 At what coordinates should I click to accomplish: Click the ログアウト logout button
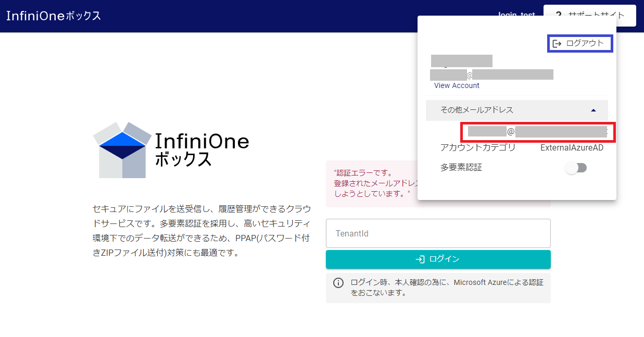[x=579, y=43]
